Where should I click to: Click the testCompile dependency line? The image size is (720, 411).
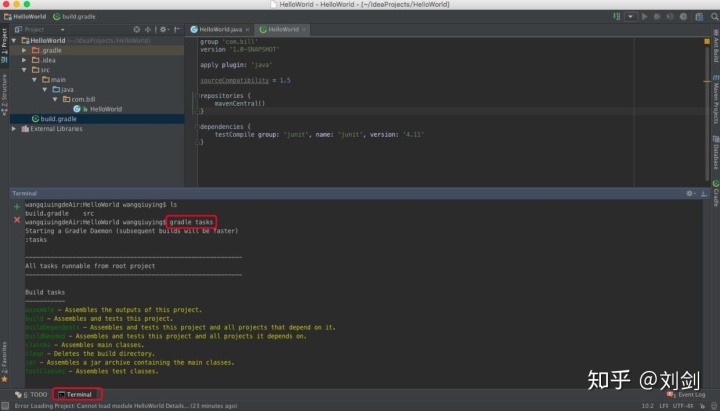319,135
